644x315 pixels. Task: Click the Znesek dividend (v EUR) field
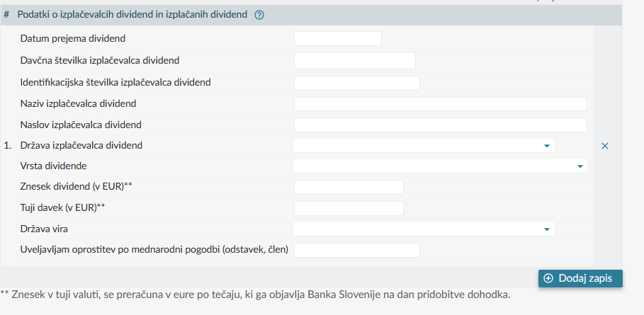[x=349, y=187]
